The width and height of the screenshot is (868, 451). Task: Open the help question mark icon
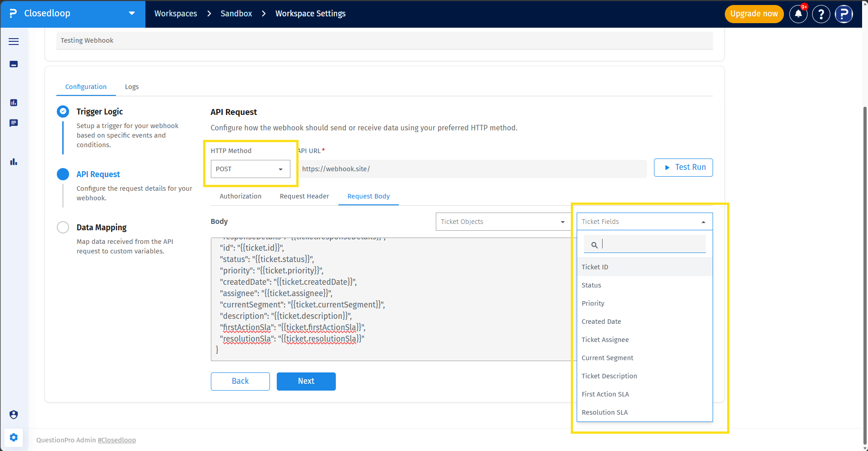point(821,14)
